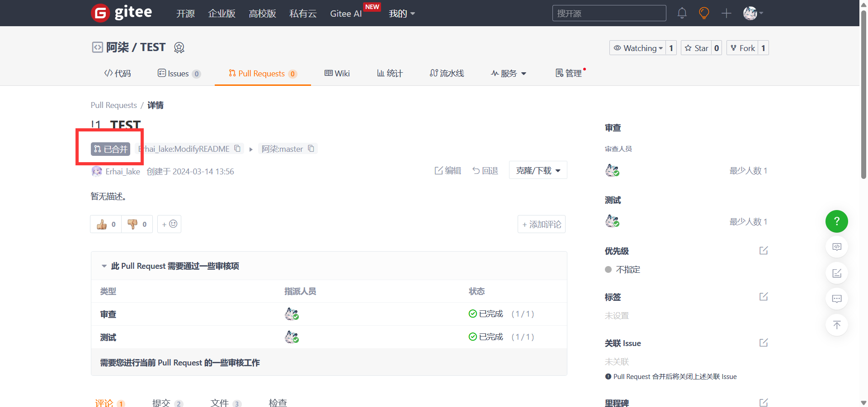The height and width of the screenshot is (407, 868).
Task: Open the Watching dropdown
Action: point(637,48)
